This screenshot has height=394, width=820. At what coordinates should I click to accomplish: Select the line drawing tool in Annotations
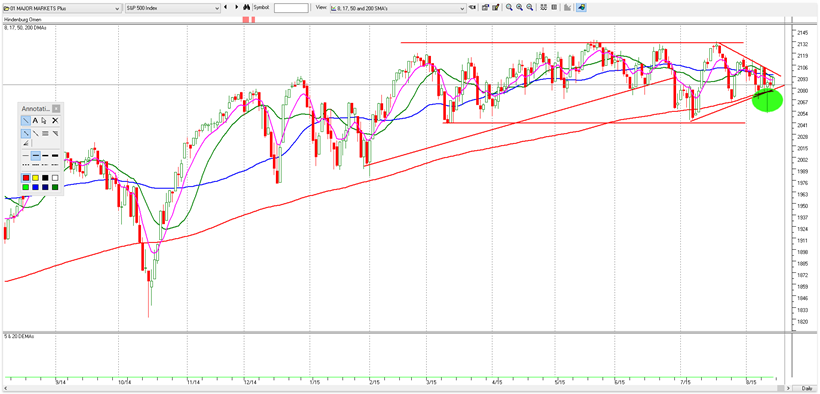(x=26, y=120)
